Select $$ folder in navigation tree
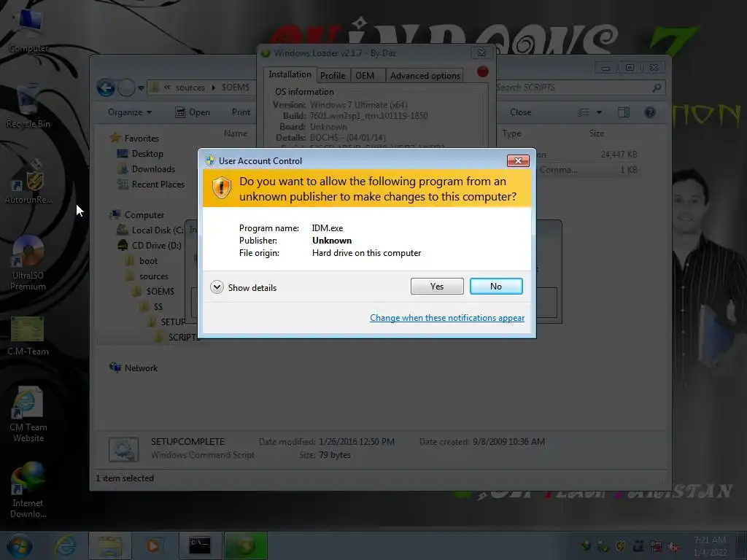The width and height of the screenshot is (747, 560). pos(158,307)
